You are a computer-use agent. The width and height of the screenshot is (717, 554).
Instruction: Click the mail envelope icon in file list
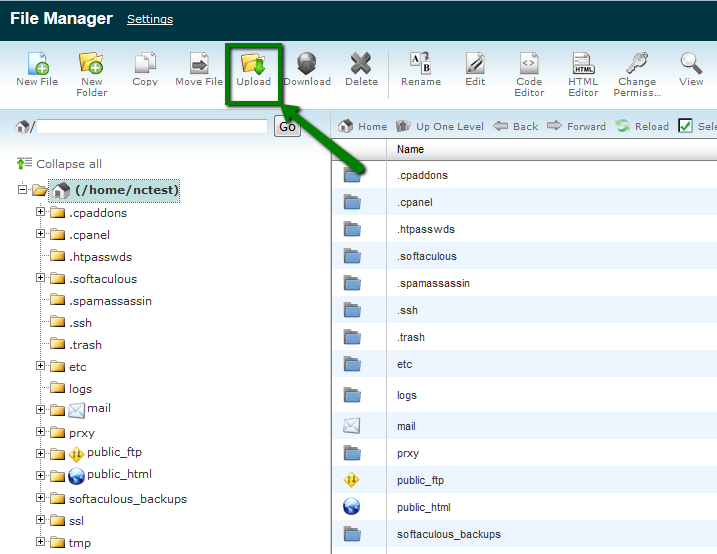coord(352,426)
